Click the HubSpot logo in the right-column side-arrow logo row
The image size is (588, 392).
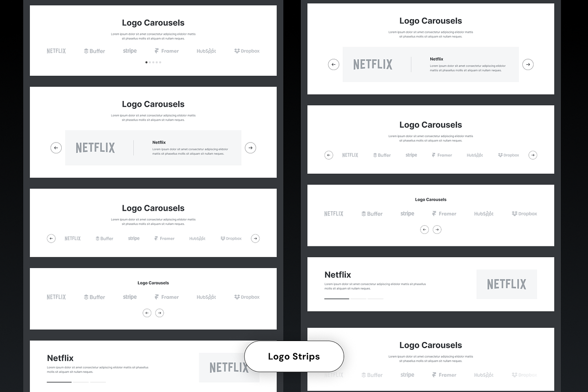(475, 155)
